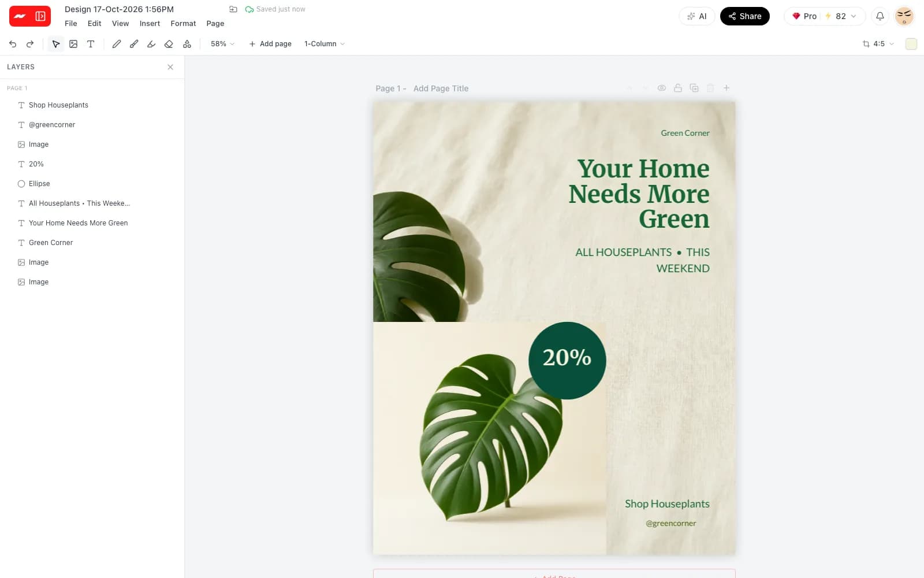Viewport: 924px width, 578px height.
Task: Open the File menu
Action: [71, 24]
